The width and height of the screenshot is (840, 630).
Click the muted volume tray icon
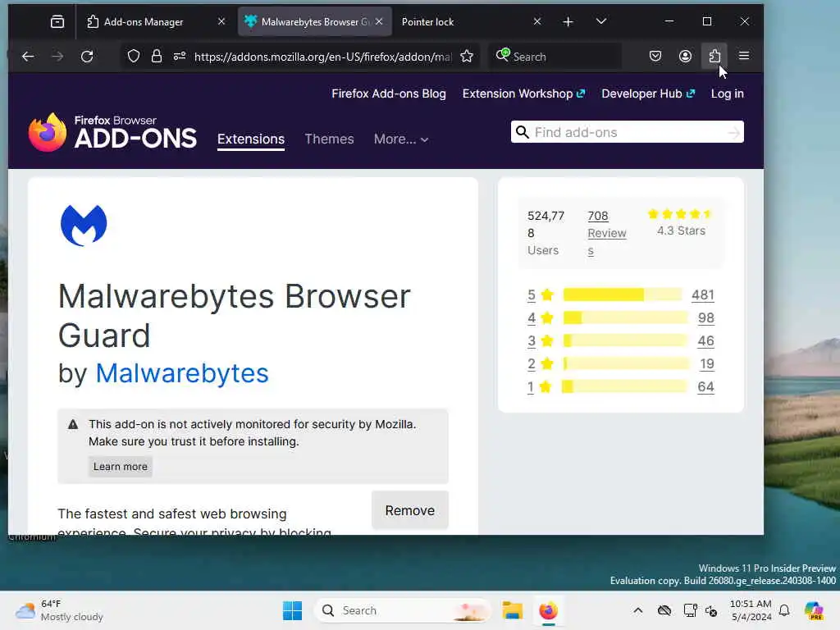711,610
